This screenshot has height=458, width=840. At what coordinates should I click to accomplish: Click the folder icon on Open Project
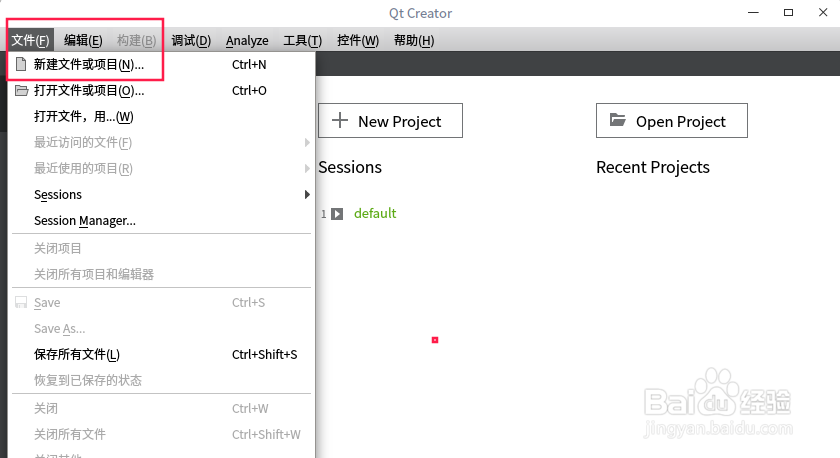(617, 121)
